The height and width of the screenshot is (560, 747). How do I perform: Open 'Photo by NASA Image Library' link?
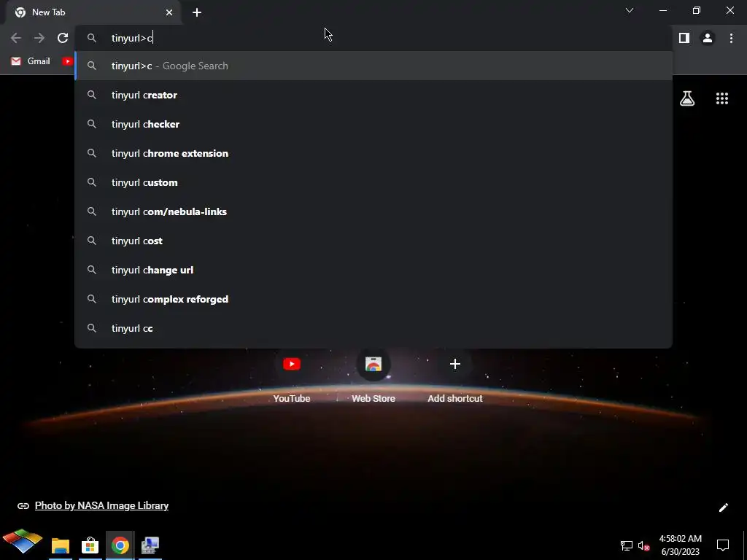101,506
